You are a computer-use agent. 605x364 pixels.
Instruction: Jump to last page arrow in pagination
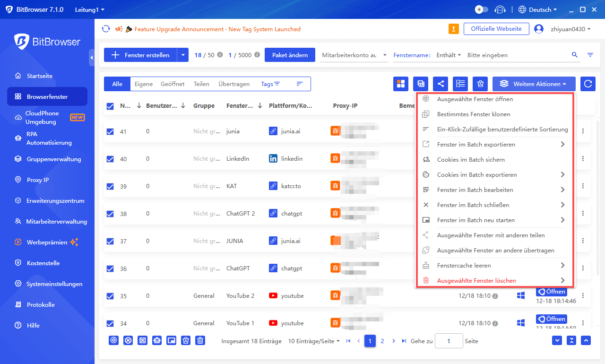click(404, 341)
